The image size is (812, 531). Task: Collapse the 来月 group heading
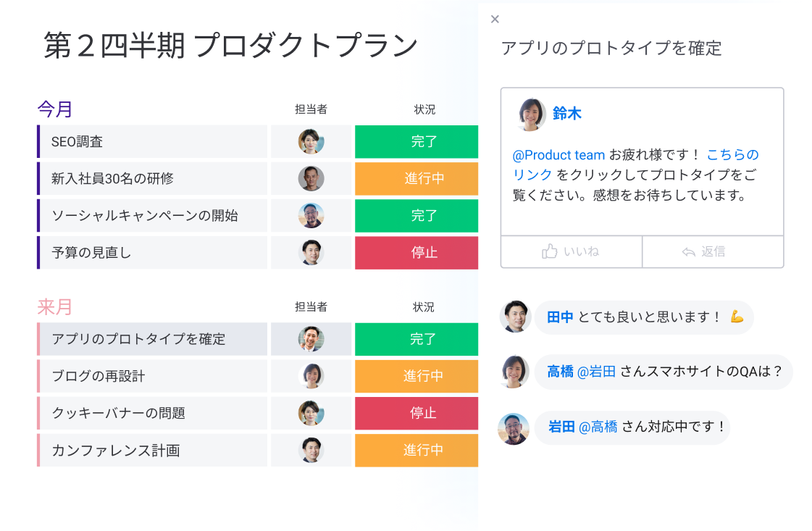tap(55, 307)
